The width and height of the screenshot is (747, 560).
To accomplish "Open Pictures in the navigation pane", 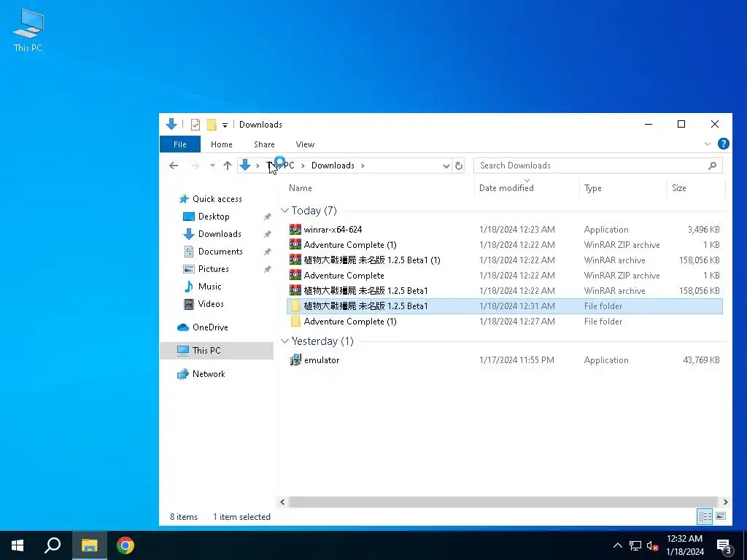I will pos(213,269).
